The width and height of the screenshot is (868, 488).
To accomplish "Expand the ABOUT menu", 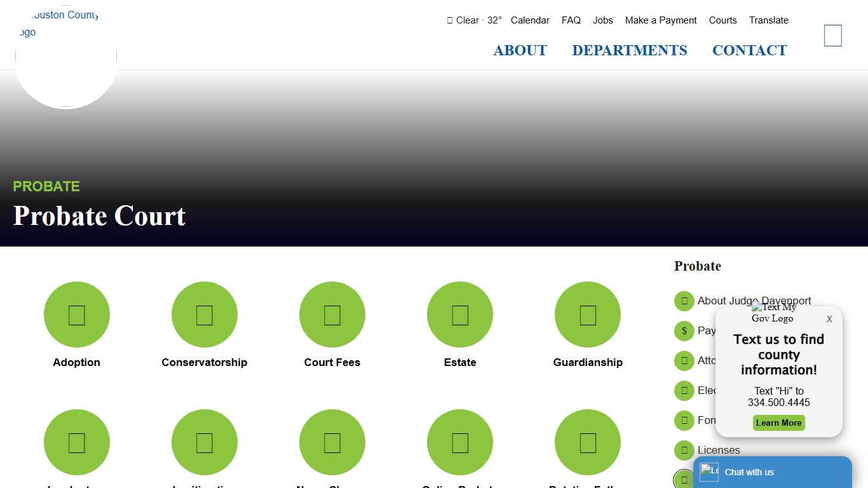I will coord(520,50).
